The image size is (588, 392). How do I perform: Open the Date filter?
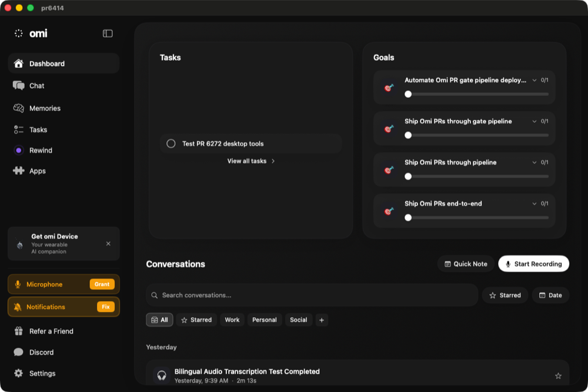pos(550,295)
